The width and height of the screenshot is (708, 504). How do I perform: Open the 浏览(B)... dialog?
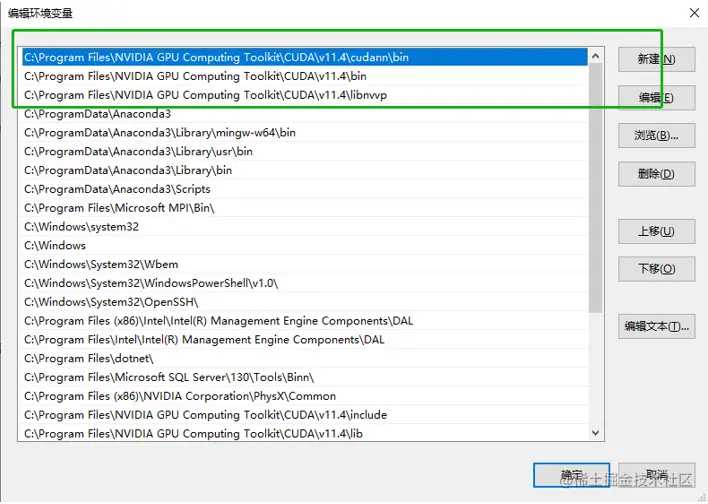[656, 135]
